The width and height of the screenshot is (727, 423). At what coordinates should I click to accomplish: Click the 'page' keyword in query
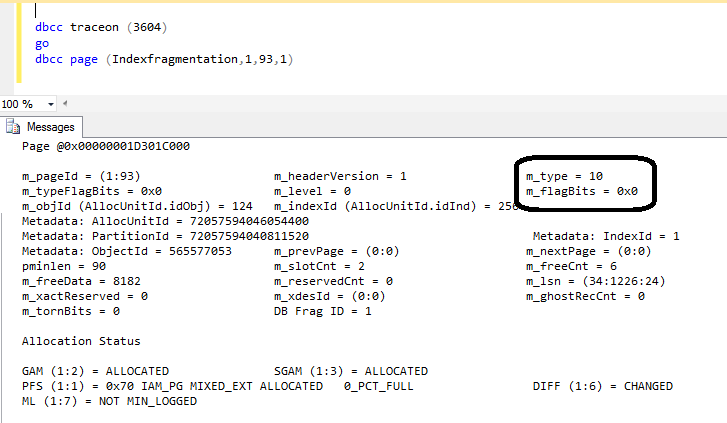(x=84, y=60)
